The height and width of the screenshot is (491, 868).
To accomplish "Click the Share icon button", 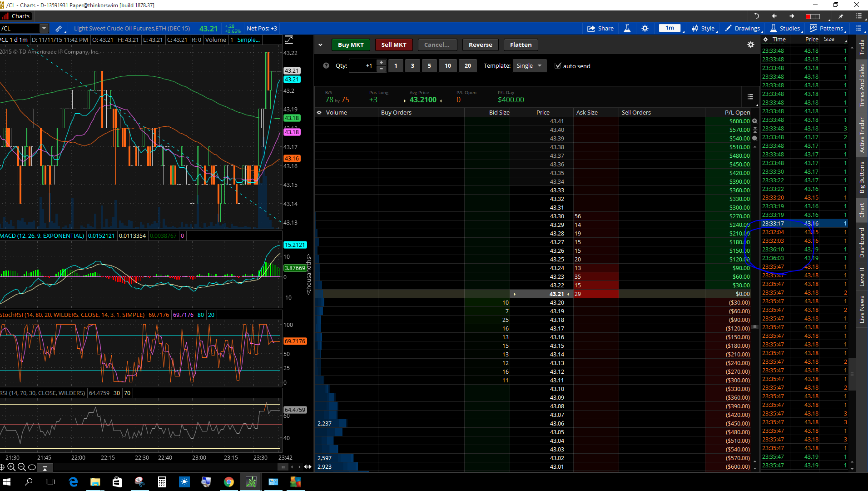I will click(x=600, y=28).
